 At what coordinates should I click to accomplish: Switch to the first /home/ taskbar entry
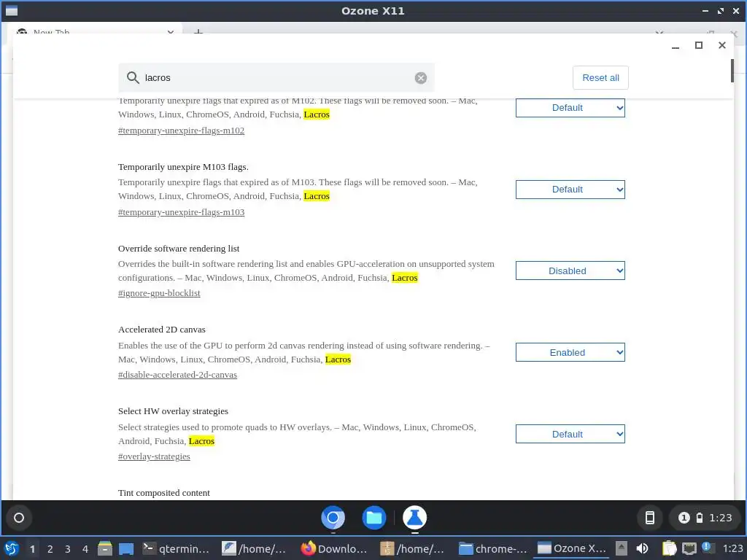point(255,548)
